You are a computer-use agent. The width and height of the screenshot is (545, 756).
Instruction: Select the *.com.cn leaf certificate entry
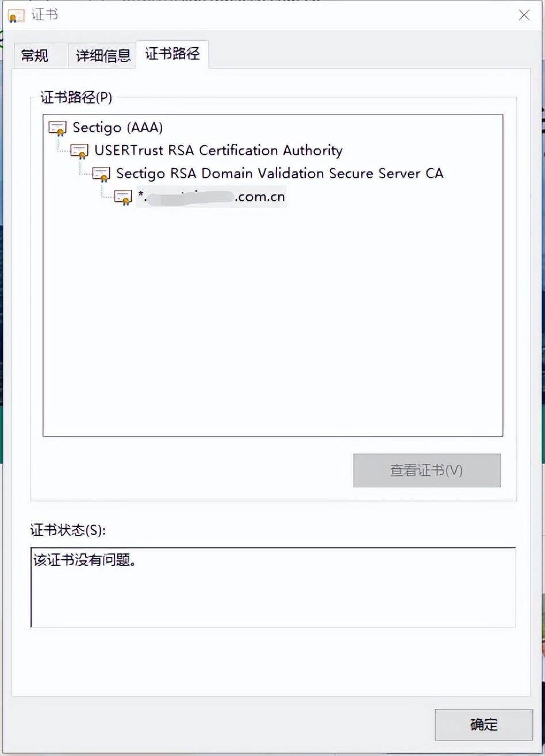212,197
